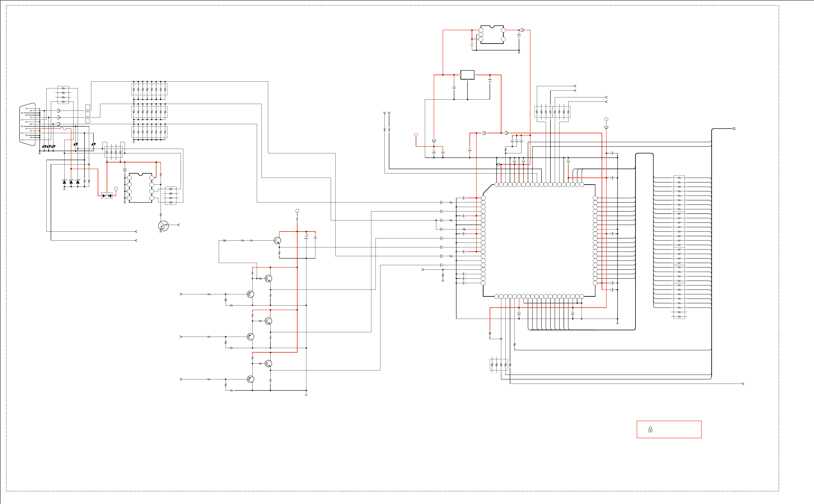Select the 8-pin IC at the top center
This screenshot has width=814, height=504.
(x=492, y=35)
